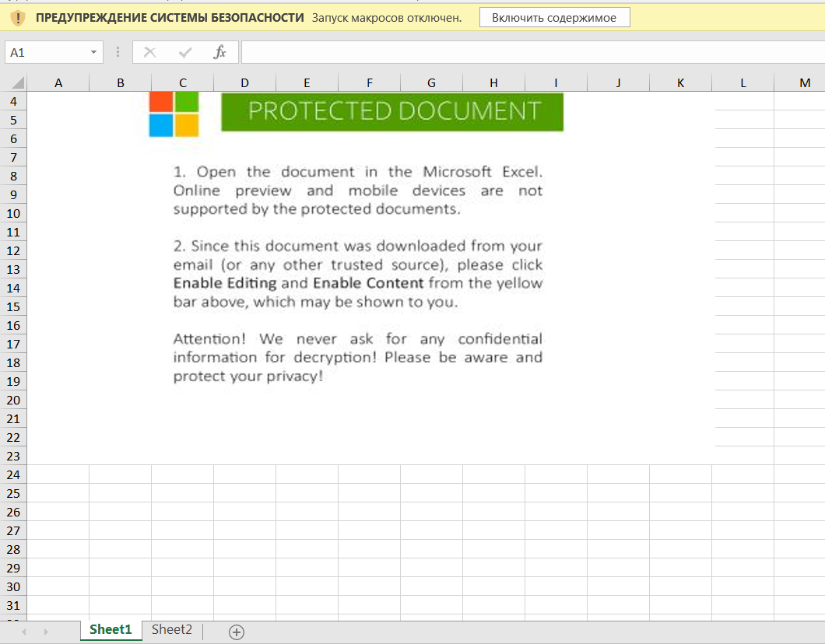Image resolution: width=825 pixels, height=644 pixels.
Task: Click the next sheet scroll arrow
Action: click(x=46, y=632)
